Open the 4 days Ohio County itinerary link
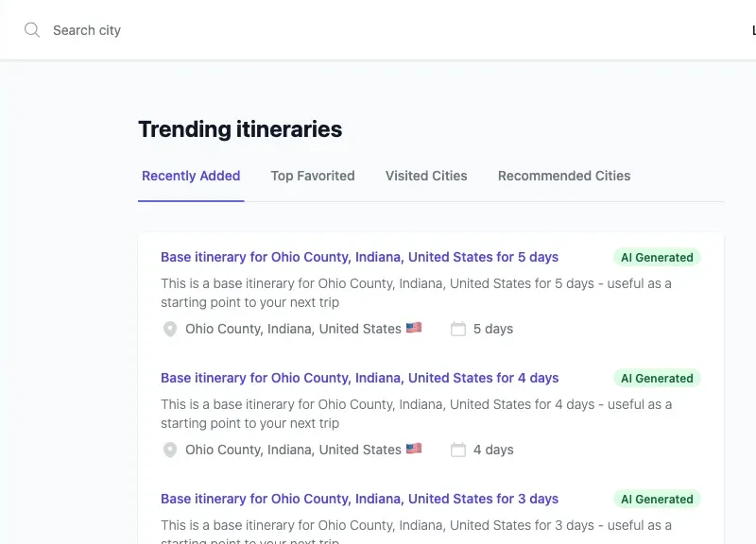The width and height of the screenshot is (756, 544). tap(359, 378)
